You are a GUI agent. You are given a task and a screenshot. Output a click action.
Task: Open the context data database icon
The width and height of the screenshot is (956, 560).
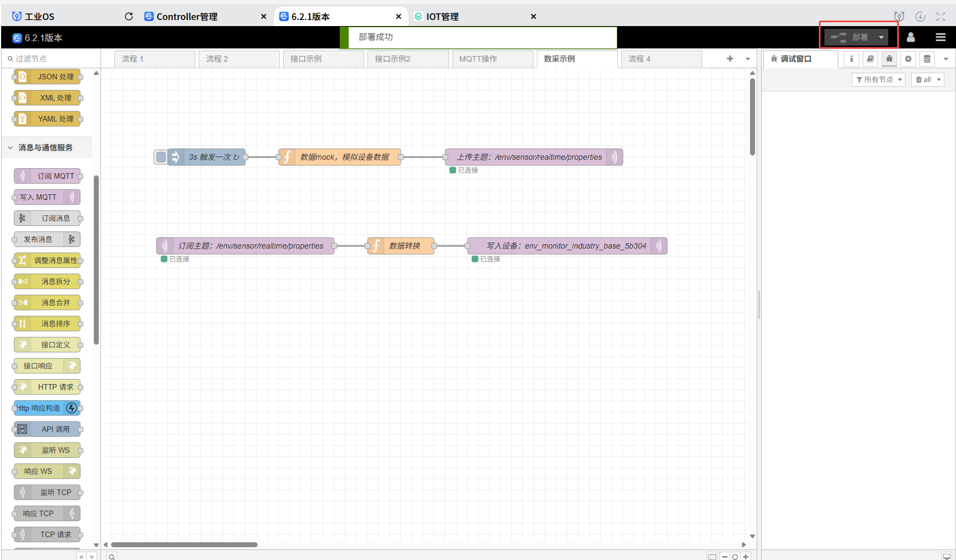point(927,59)
